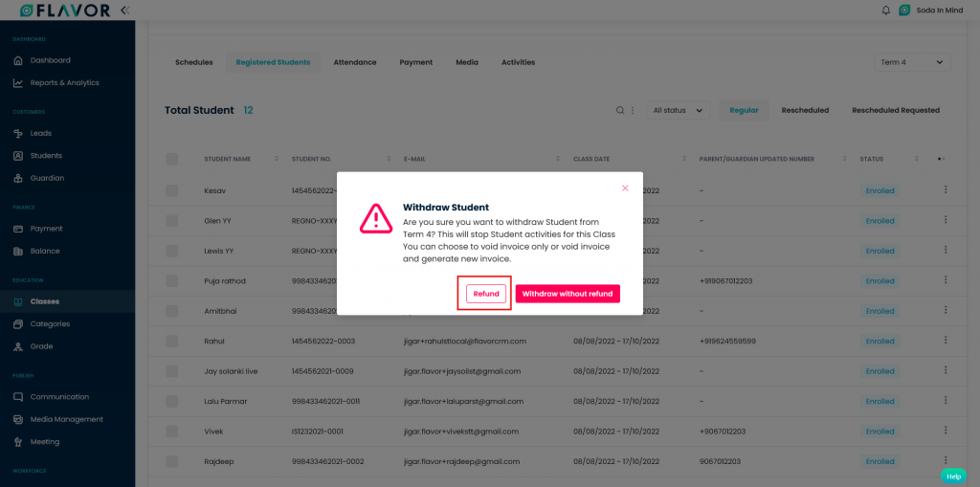The image size is (980, 487).
Task: Open the Schedules tab
Action: tap(193, 62)
